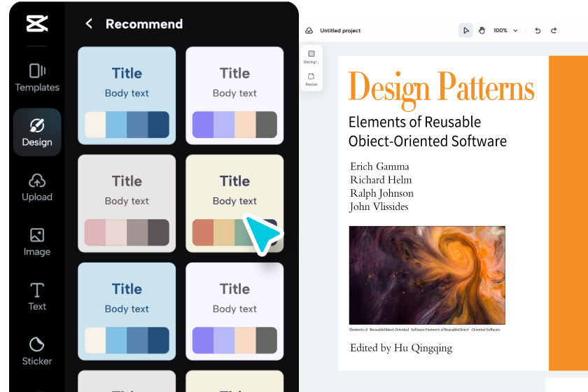Go back from the Recommend list
This screenshot has height=392, width=588.
pos(89,24)
